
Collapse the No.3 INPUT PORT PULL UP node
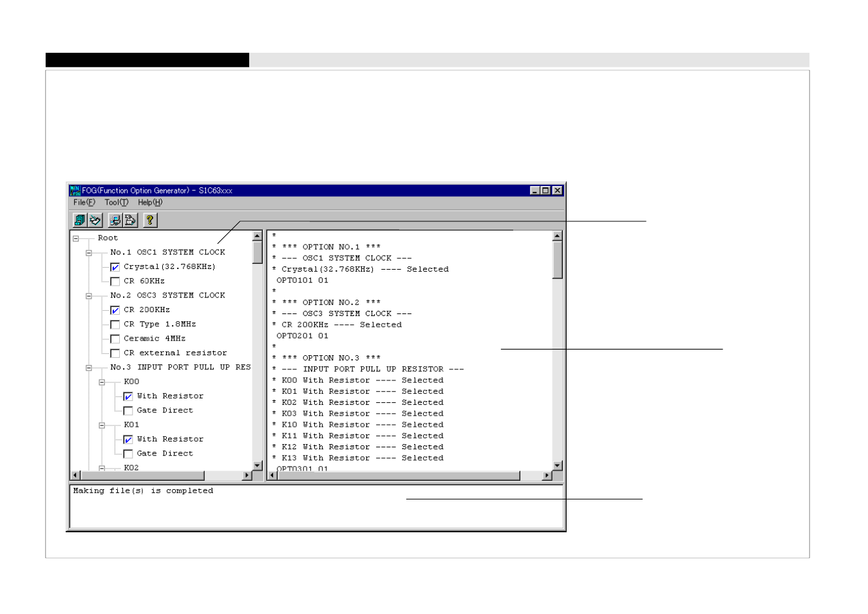click(89, 368)
